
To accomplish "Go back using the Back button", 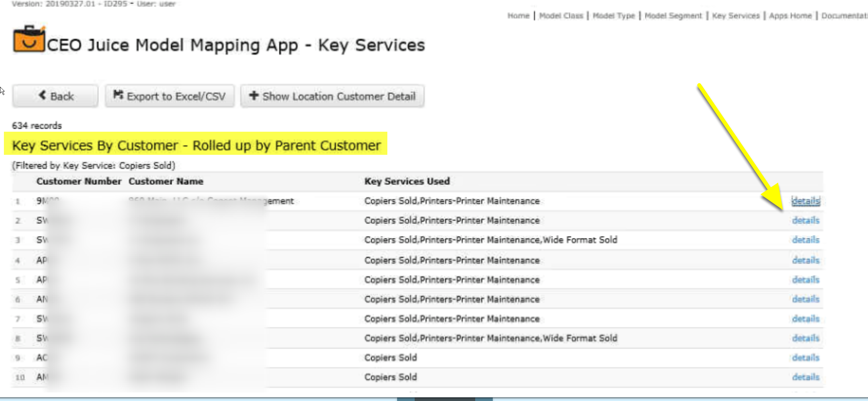I will pos(55,96).
